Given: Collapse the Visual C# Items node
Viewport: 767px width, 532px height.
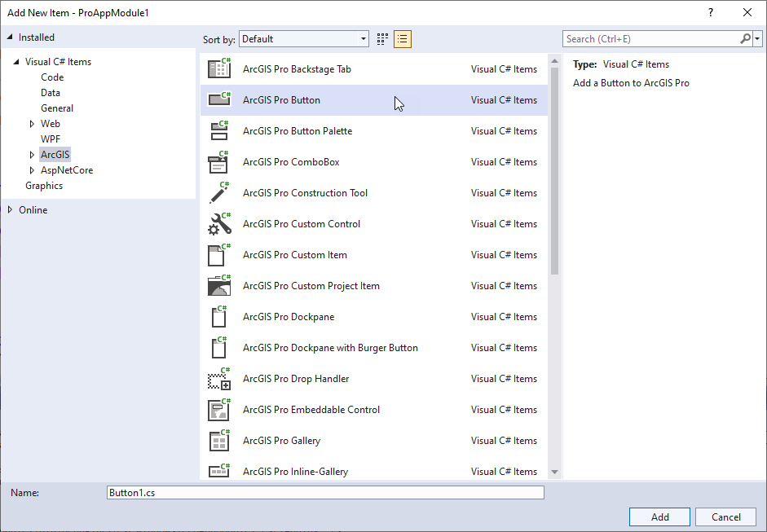Looking at the screenshot, I should pos(16,62).
